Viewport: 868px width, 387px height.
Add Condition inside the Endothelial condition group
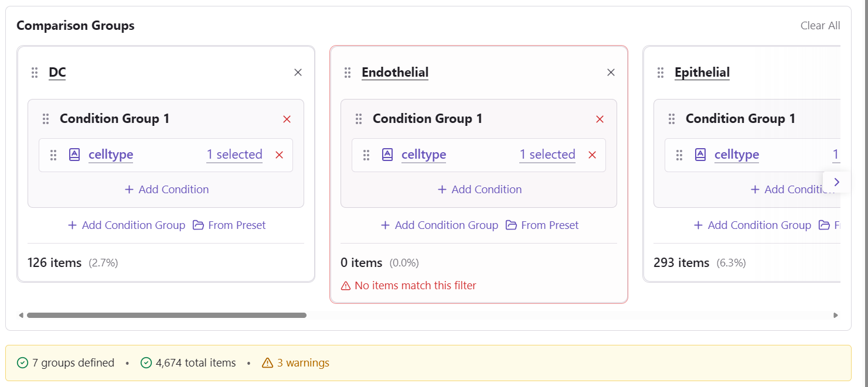pyautogui.click(x=479, y=189)
